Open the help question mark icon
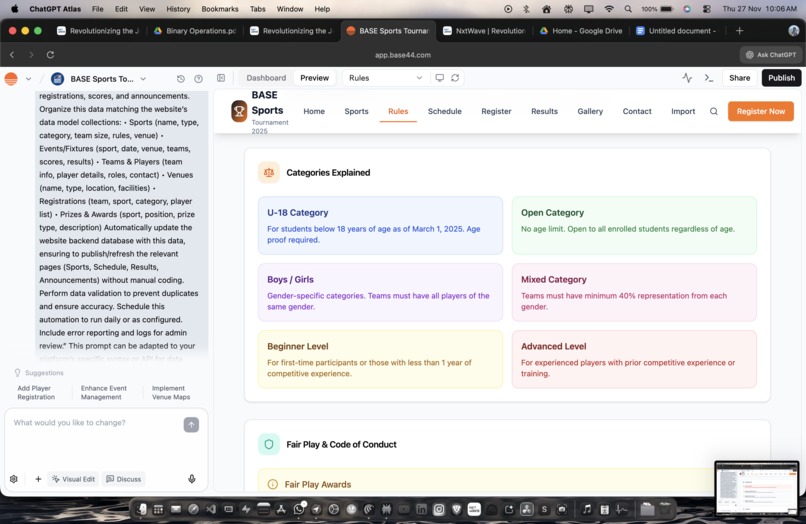This screenshot has width=806, height=524. 198,79
